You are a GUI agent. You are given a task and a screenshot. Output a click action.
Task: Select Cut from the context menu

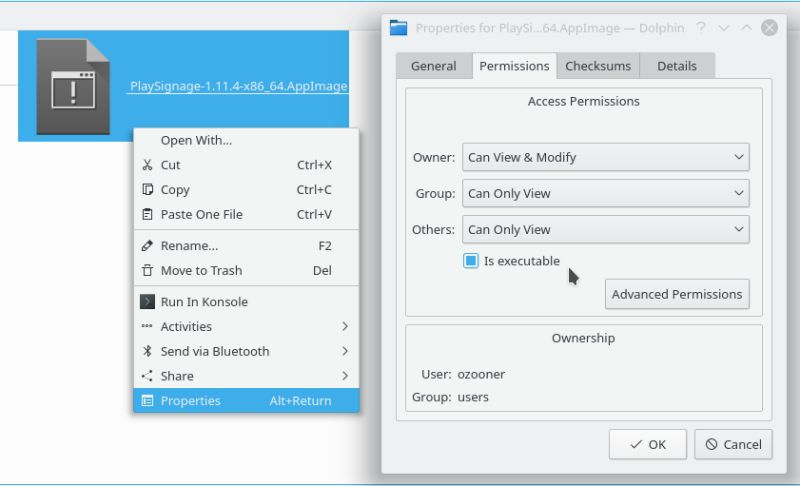coord(246,165)
